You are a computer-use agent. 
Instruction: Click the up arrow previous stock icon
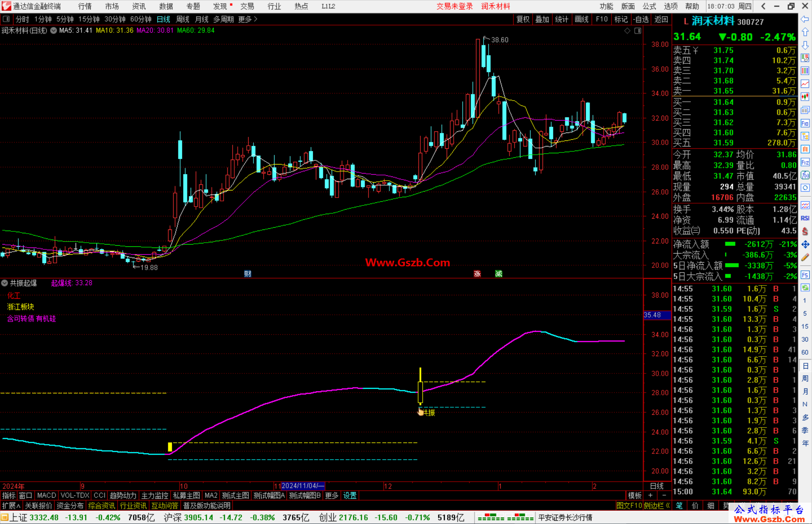[x=805, y=32]
